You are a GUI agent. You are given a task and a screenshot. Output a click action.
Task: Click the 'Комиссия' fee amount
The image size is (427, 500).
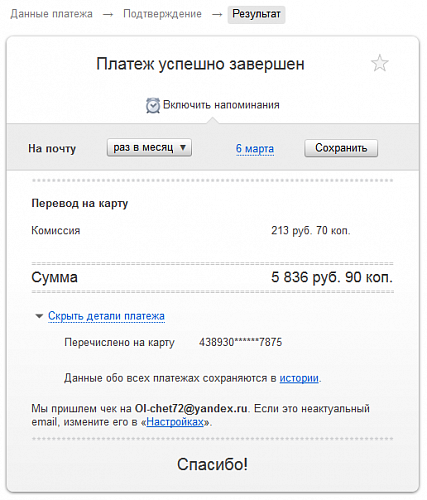(311, 230)
